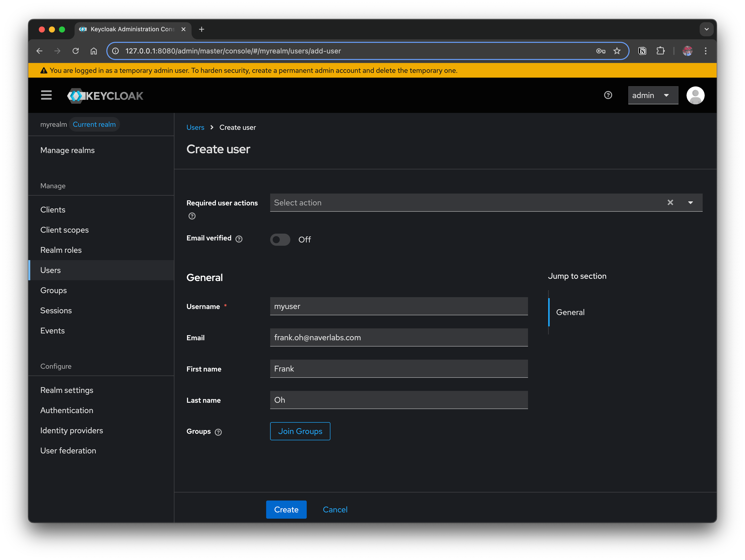Toggle the Email verified switch
Image resolution: width=745 pixels, height=560 pixels.
280,239
